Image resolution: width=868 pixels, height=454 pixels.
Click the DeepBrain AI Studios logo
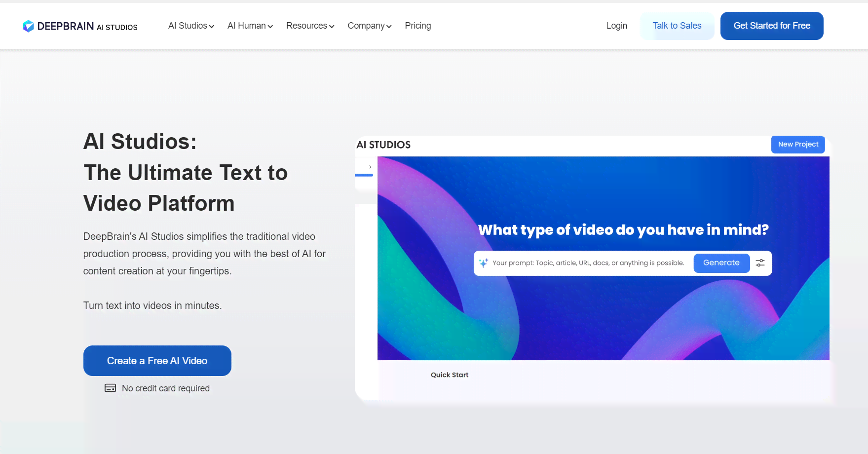point(80,26)
